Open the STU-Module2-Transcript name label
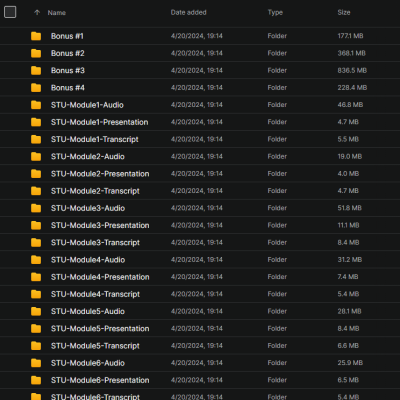The height and width of the screenshot is (400, 400). 95,191
